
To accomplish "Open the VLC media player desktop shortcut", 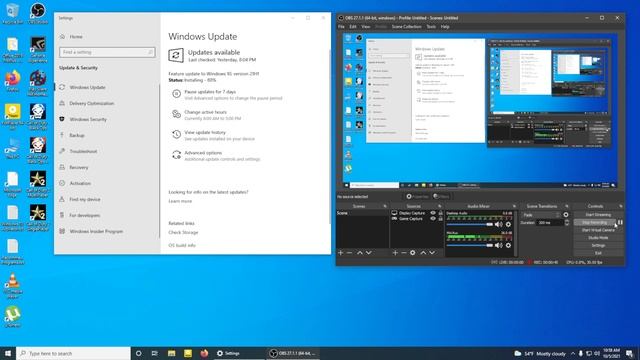I will pos(13,286).
